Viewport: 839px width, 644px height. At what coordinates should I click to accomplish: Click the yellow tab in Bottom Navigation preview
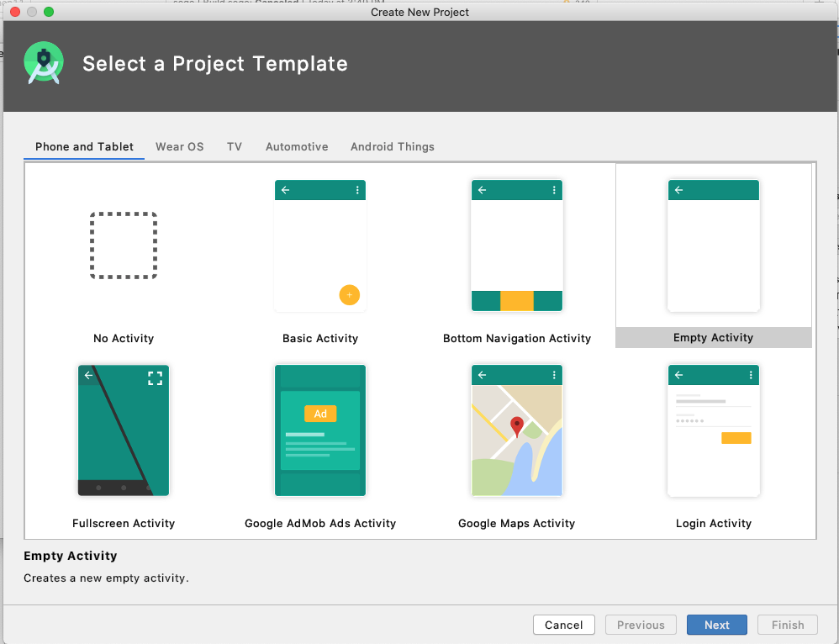click(x=517, y=301)
